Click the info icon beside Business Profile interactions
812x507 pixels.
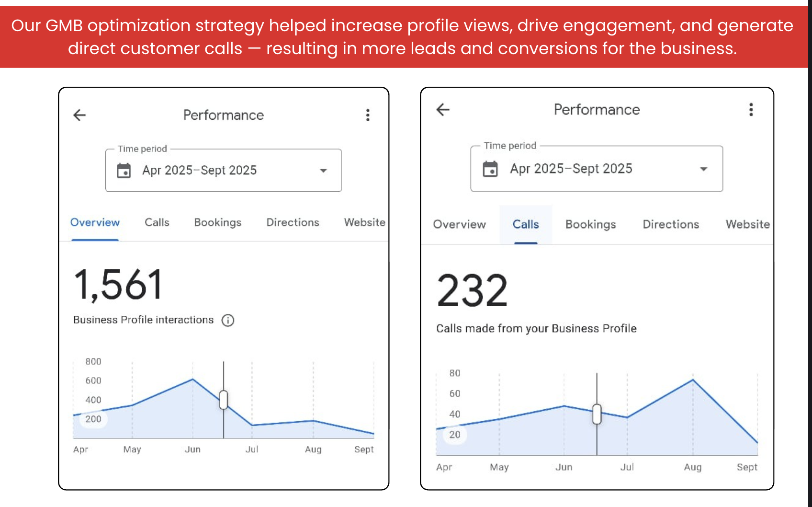(228, 320)
